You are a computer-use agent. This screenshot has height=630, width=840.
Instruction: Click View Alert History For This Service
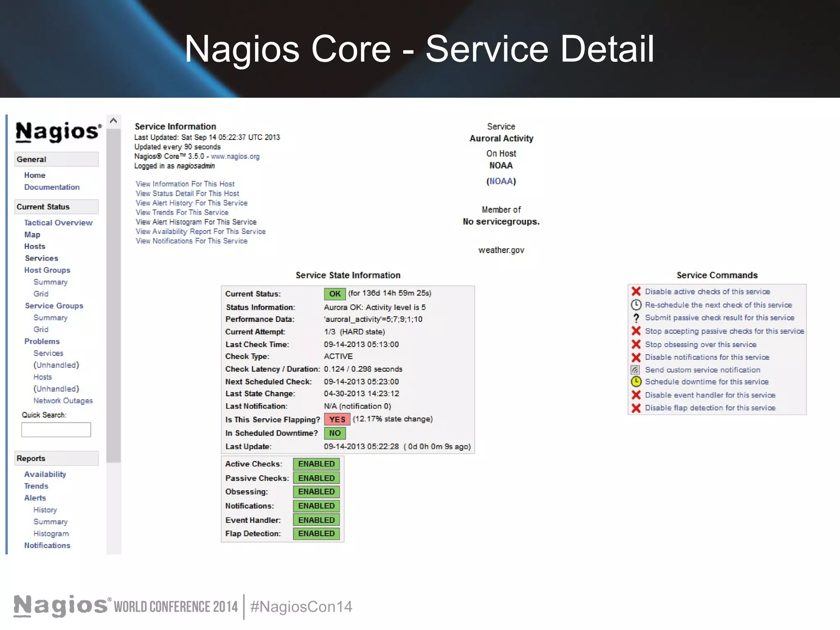[x=192, y=203]
